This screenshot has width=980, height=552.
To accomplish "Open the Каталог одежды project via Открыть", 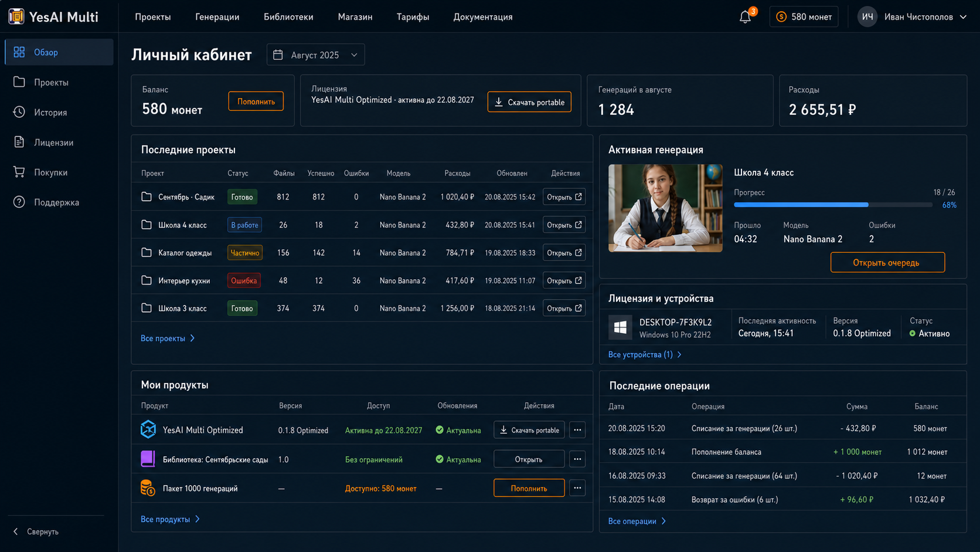I will (564, 253).
